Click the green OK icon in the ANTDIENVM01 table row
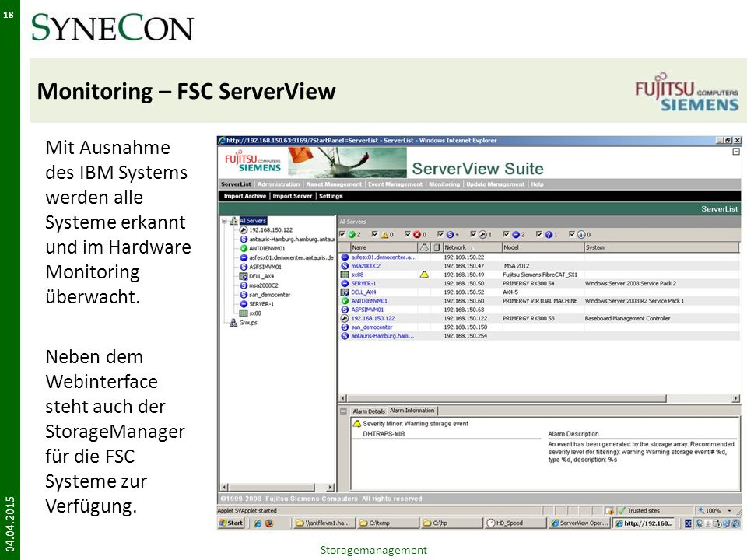747x560 pixels. (x=345, y=301)
